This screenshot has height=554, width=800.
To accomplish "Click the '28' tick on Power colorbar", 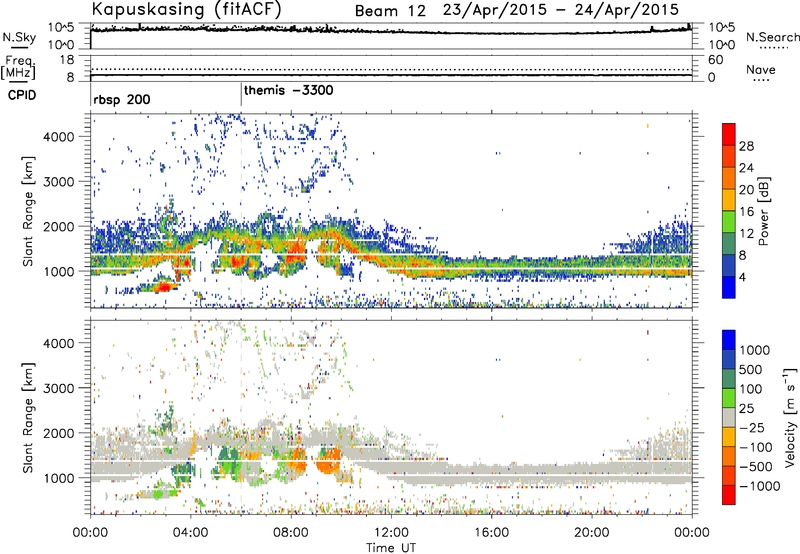I will pos(746,146).
